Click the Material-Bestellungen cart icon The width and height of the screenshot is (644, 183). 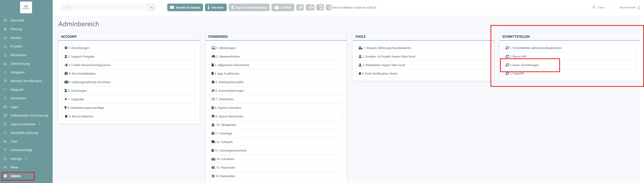[x=5, y=81]
